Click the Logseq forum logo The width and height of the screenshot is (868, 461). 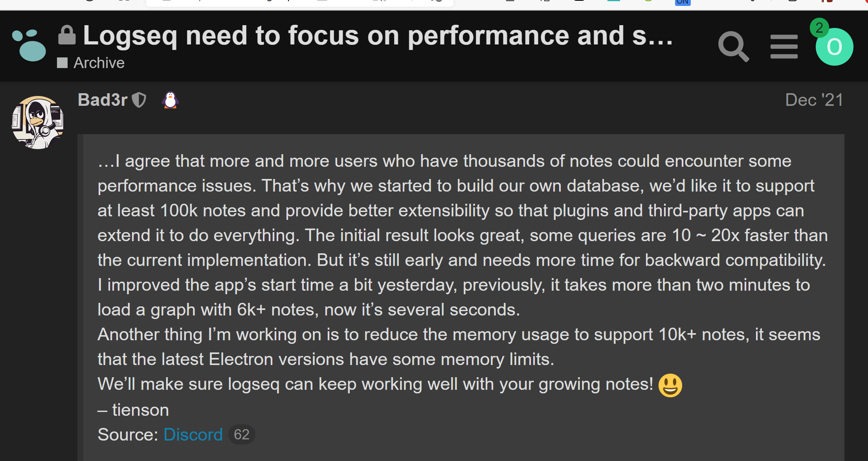(30, 44)
